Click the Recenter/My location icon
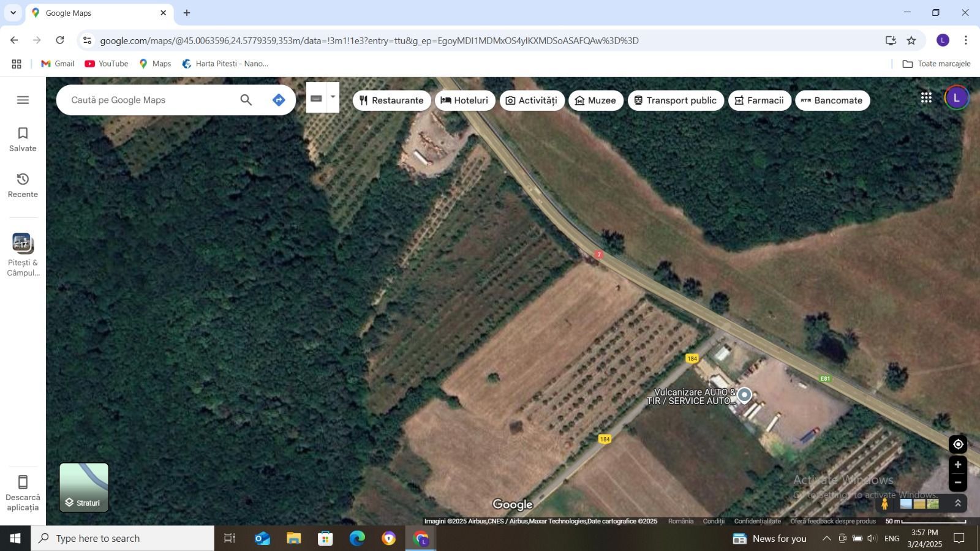The image size is (980, 551). 959,443
